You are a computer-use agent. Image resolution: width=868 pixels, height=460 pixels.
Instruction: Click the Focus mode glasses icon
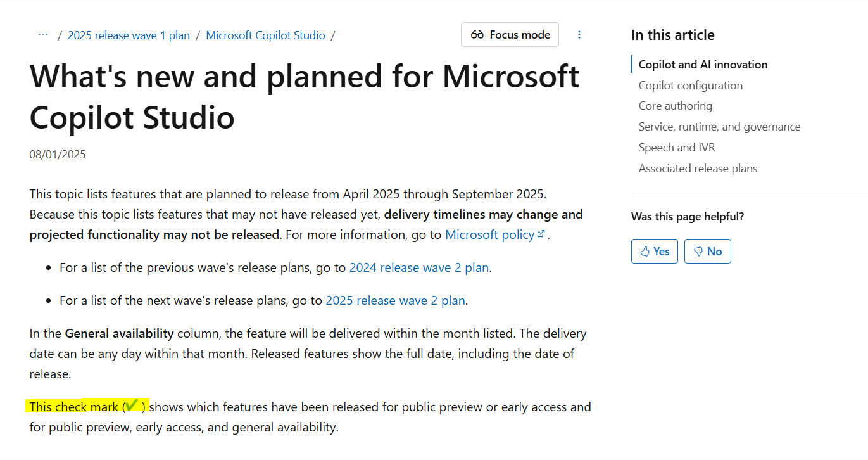click(x=477, y=35)
